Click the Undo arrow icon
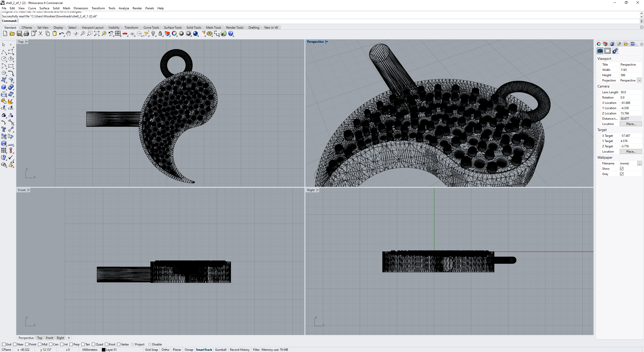644x352 pixels. pos(61,34)
